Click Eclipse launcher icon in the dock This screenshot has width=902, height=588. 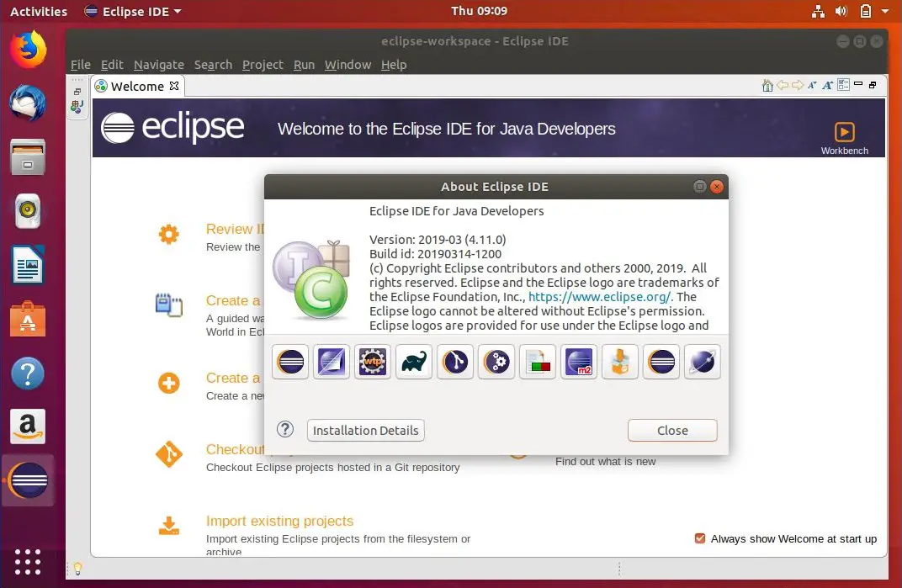click(29, 480)
